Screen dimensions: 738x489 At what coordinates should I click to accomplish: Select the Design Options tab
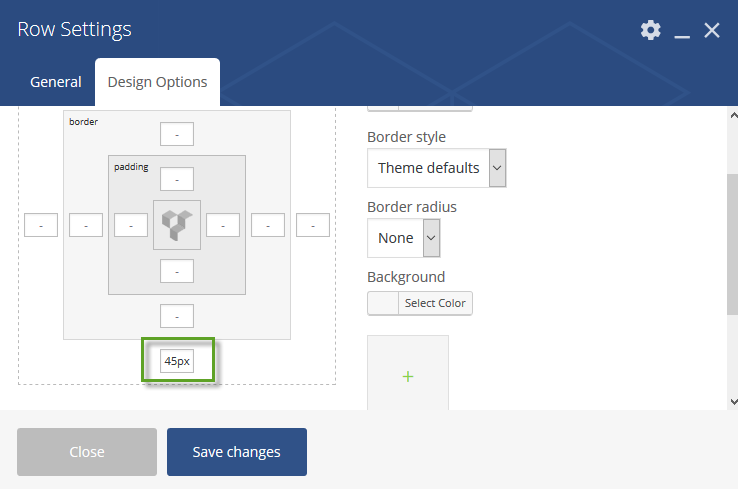click(158, 82)
